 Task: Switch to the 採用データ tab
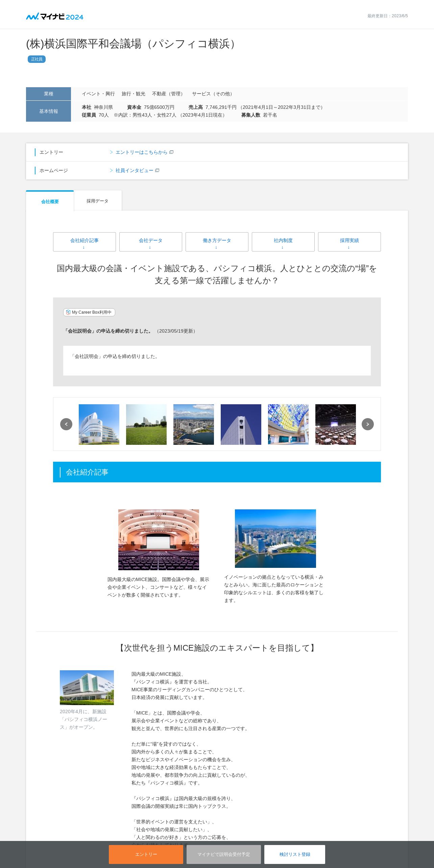coord(98,201)
